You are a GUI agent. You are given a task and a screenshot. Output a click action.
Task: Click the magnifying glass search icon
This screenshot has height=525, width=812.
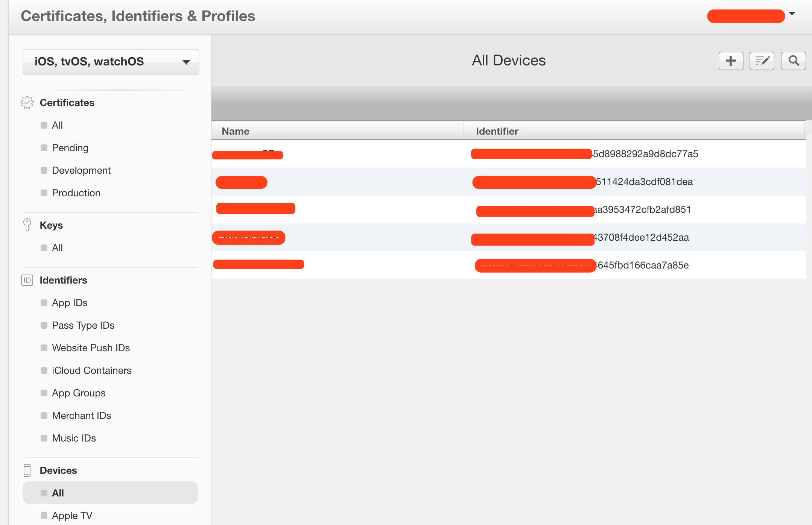pyautogui.click(x=794, y=61)
